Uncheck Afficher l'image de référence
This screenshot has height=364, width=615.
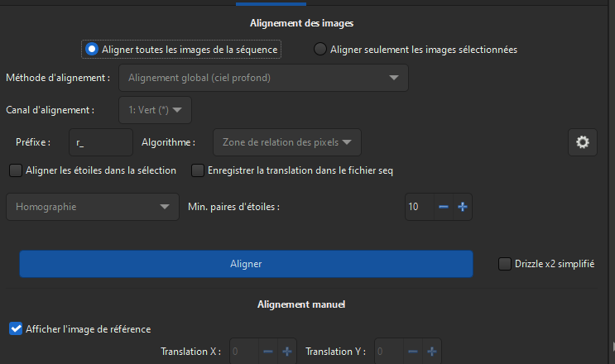pyautogui.click(x=15, y=328)
